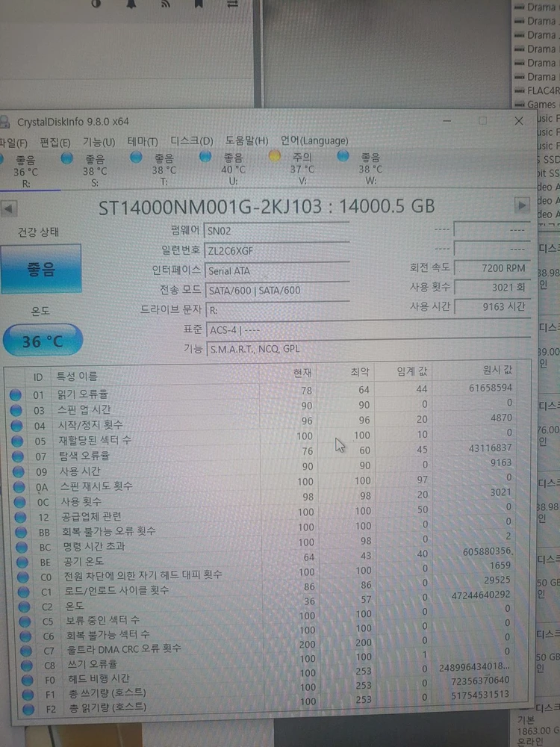Open the 테마(T) menu
Viewport: 560px width, 747px height.
pyautogui.click(x=143, y=141)
